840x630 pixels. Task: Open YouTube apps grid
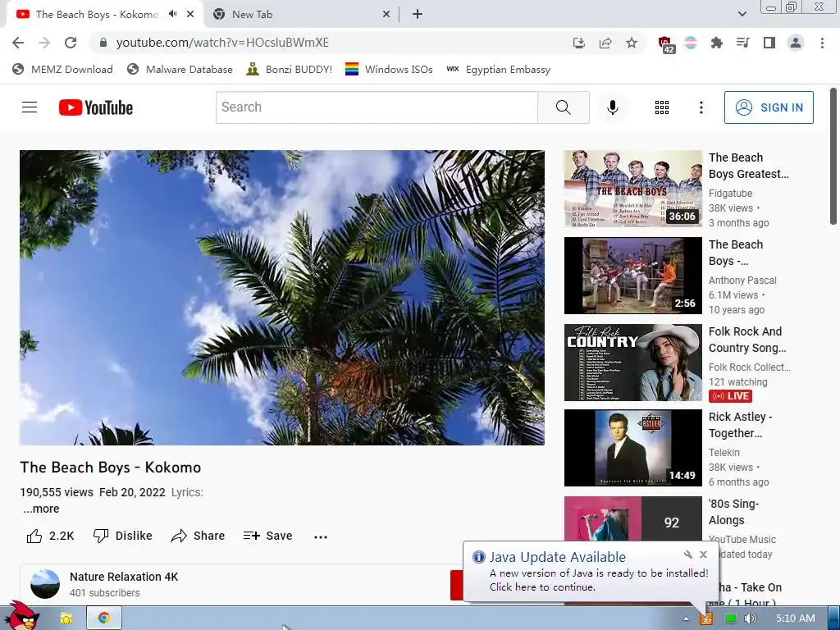pyautogui.click(x=662, y=107)
